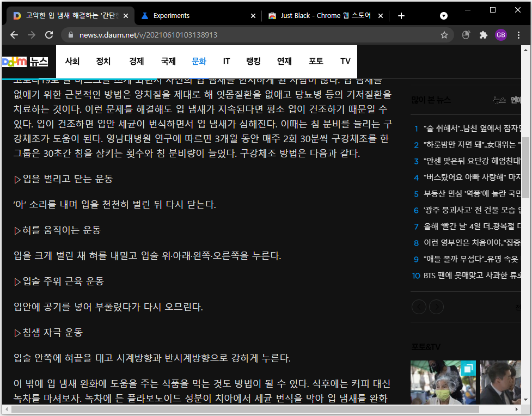Open the tab search dropdown arrow

click(x=443, y=16)
